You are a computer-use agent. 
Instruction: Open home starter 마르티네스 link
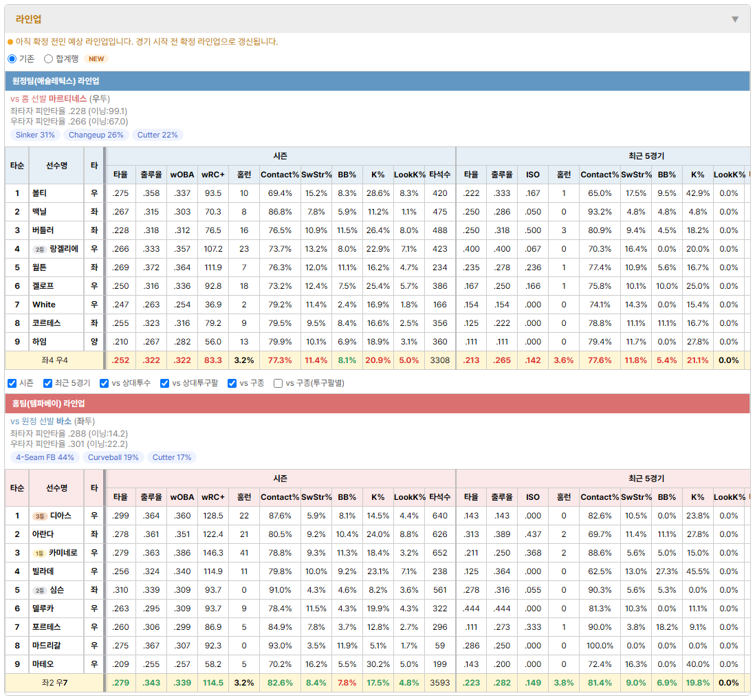click(x=67, y=99)
